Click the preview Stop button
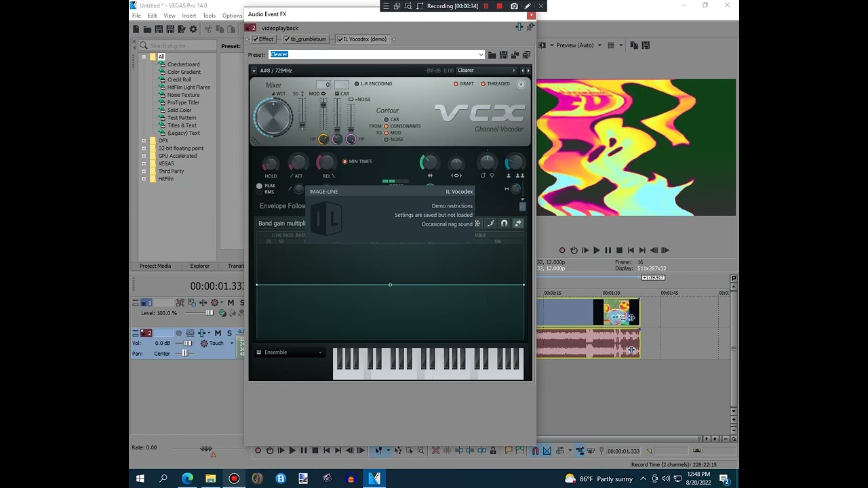The height and width of the screenshot is (488, 868). click(619, 250)
